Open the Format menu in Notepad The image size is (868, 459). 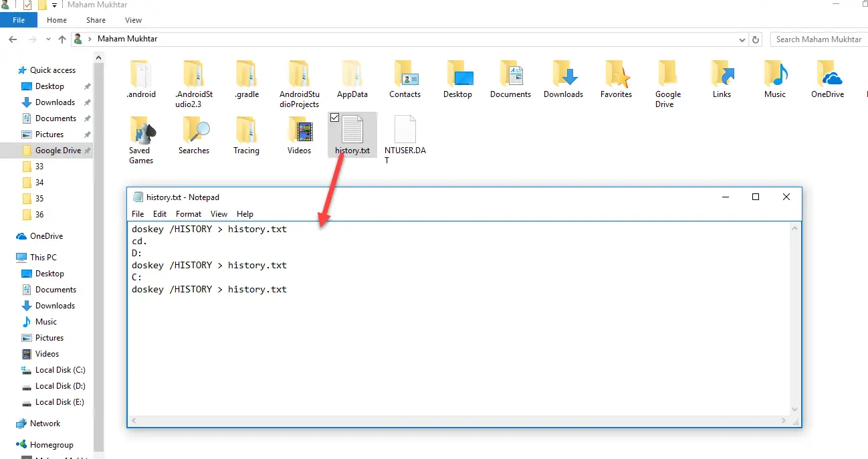click(x=188, y=213)
